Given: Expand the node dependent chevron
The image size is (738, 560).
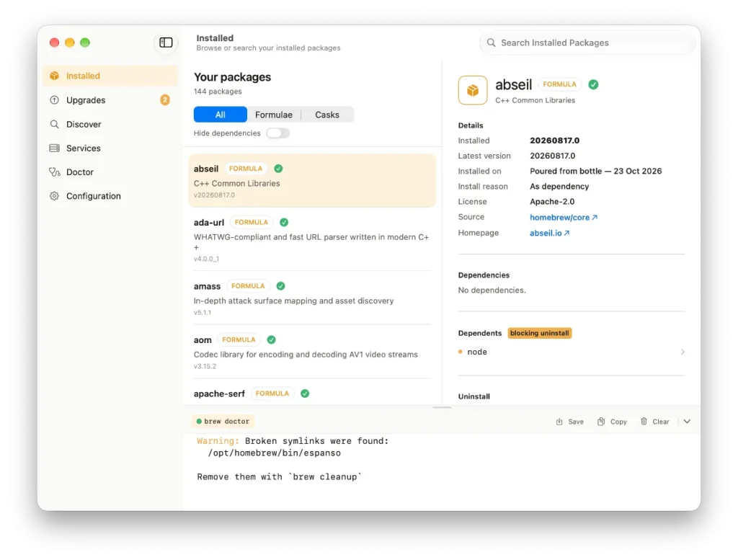Looking at the screenshot, I should coord(683,352).
